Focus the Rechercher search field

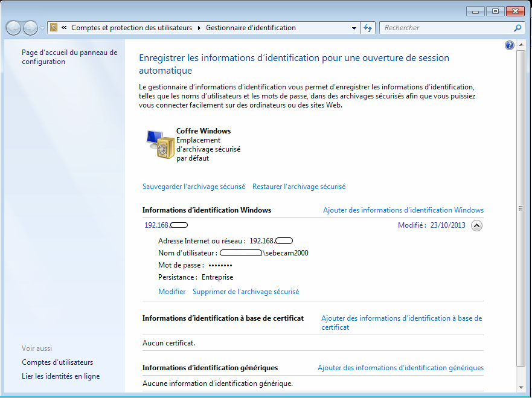446,28
